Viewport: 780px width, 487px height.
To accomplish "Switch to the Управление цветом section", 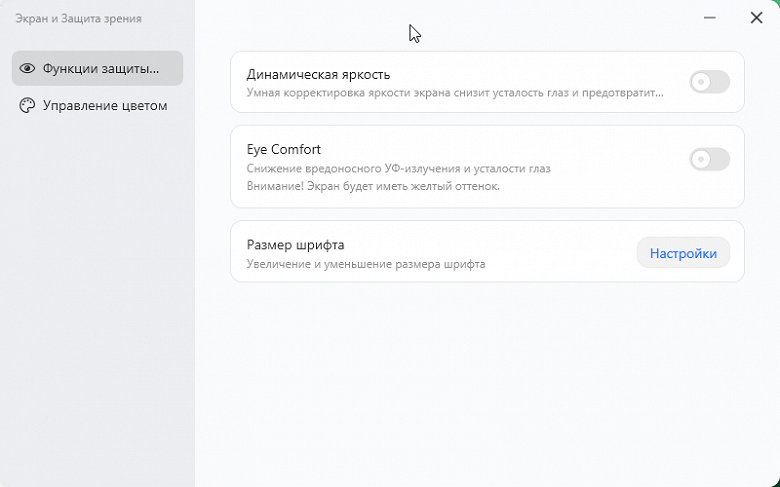I will click(x=105, y=105).
